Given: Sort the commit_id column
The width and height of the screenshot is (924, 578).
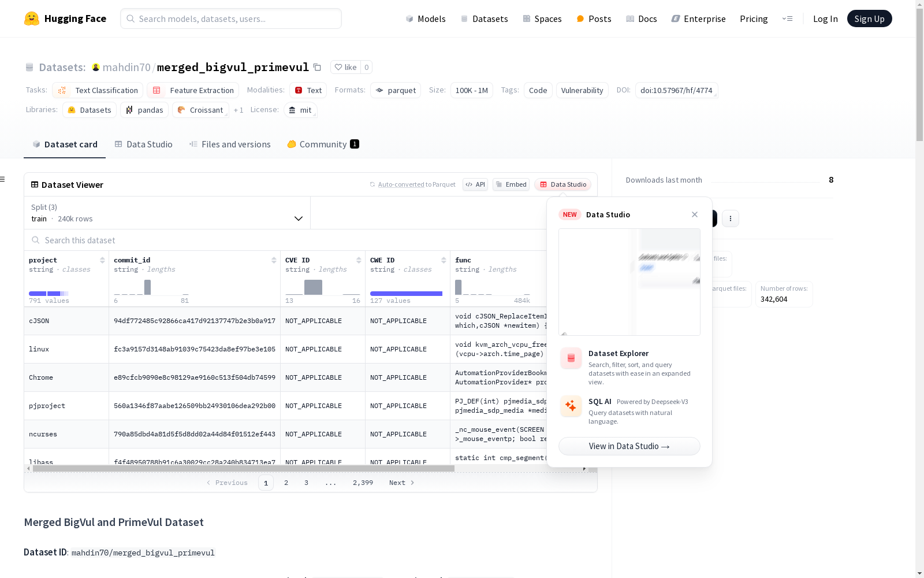Looking at the screenshot, I should click(x=274, y=260).
